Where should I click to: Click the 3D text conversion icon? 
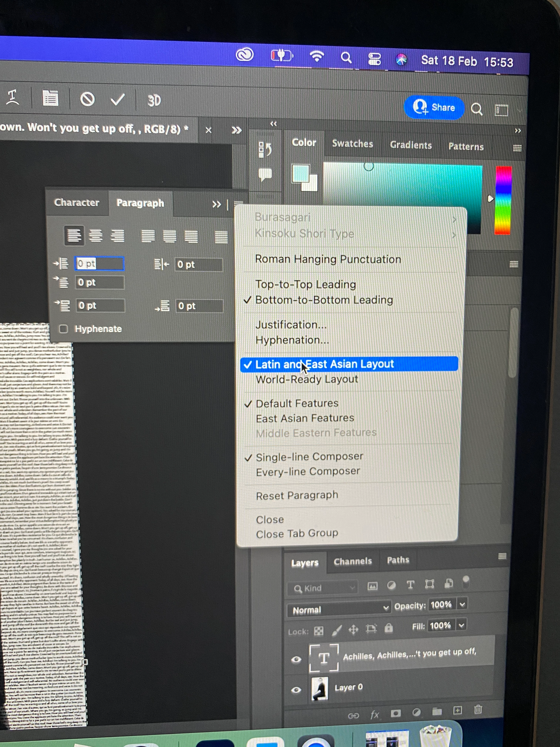point(154,101)
